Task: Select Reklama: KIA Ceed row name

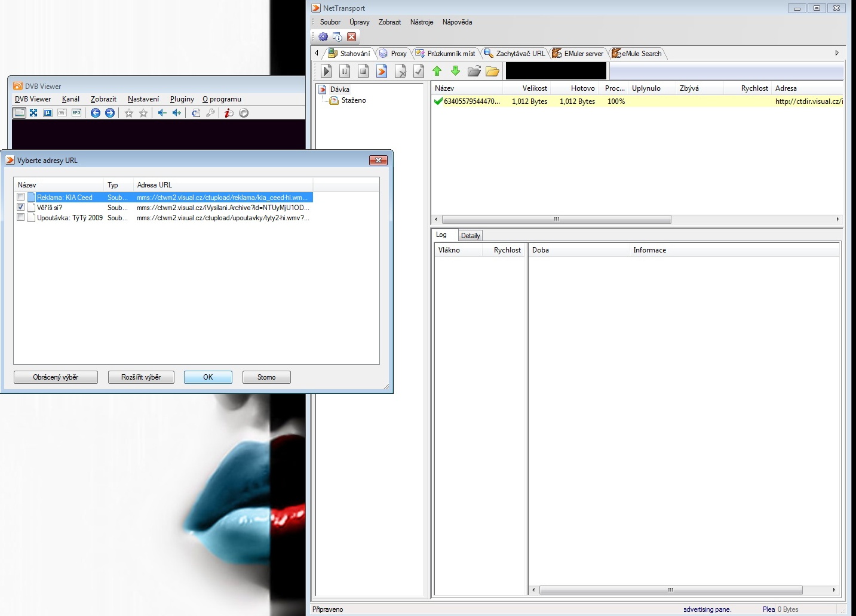Action: (x=65, y=198)
